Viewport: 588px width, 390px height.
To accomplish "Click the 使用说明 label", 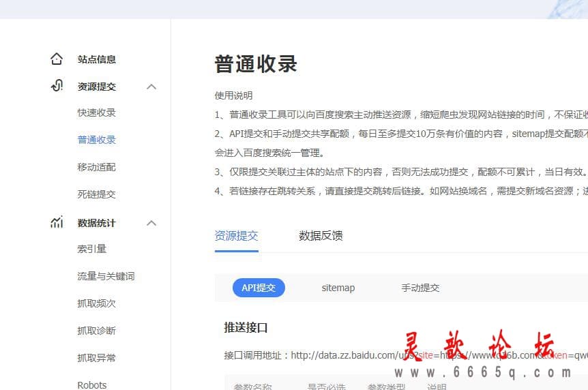I will 233,95.
